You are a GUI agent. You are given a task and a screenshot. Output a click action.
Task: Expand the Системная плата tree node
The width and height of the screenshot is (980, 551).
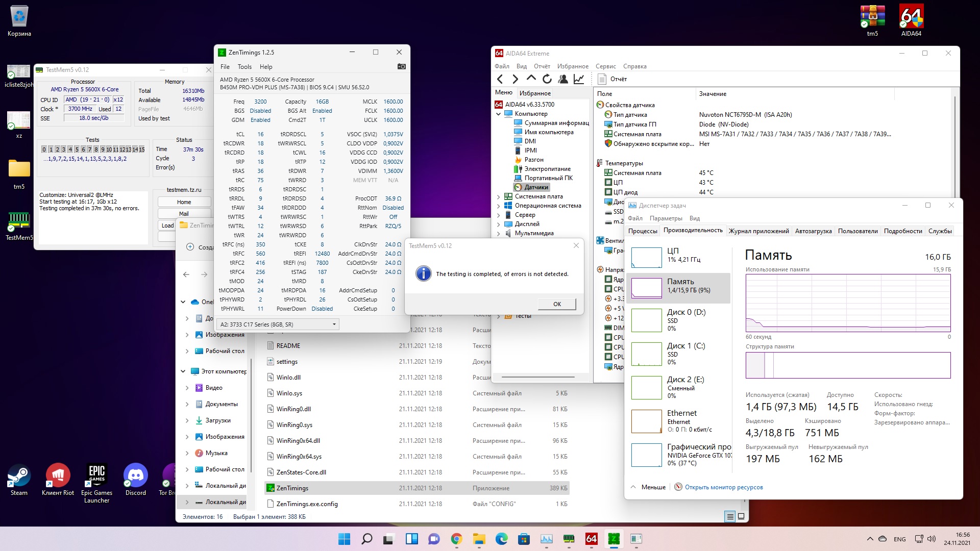(499, 196)
